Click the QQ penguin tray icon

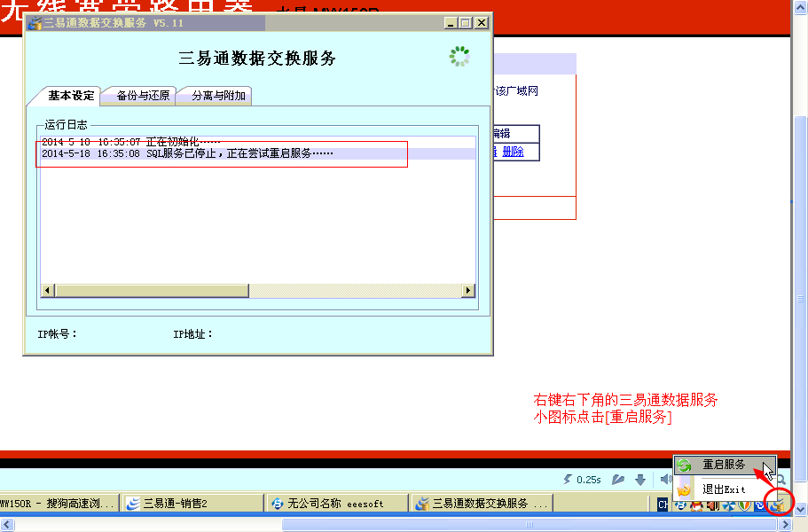(697, 505)
